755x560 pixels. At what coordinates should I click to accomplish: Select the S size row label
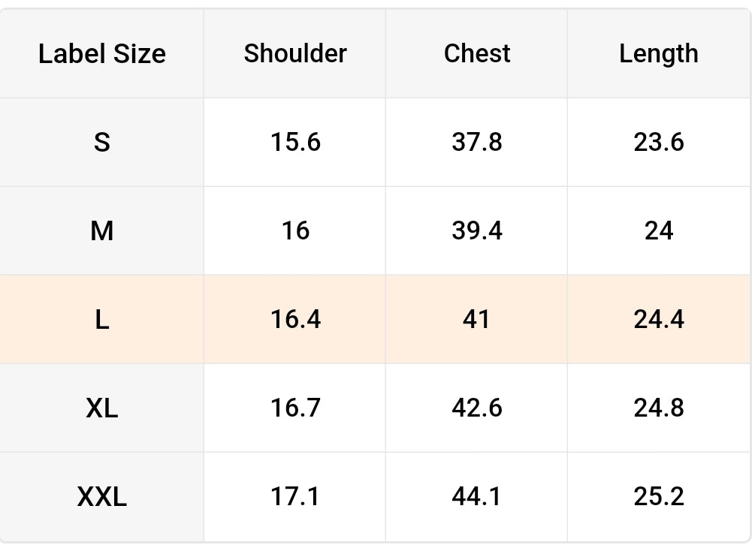(102, 142)
